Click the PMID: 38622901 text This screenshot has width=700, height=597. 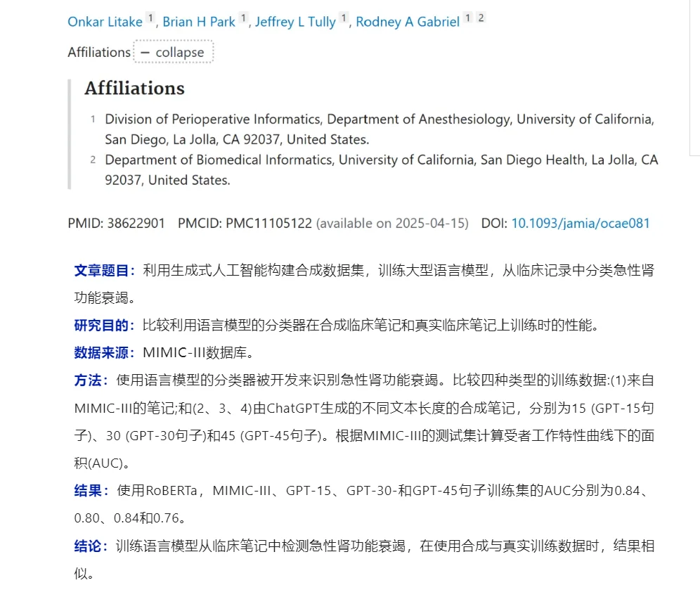[117, 223]
